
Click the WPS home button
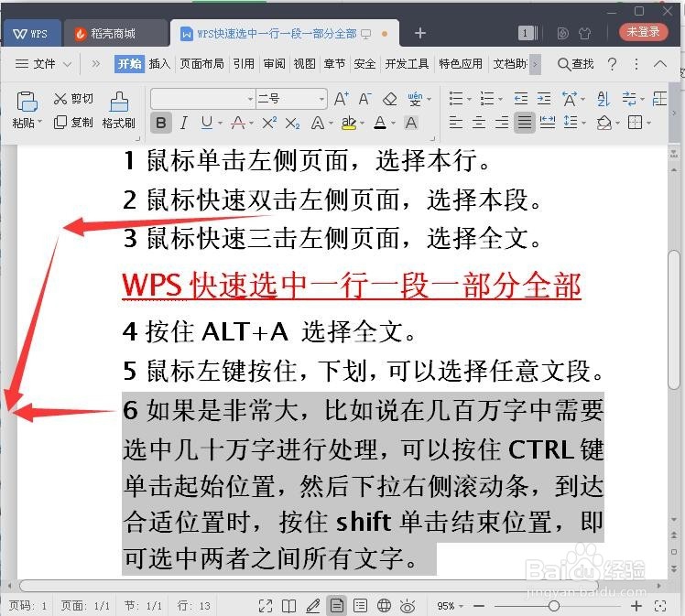(30, 34)
